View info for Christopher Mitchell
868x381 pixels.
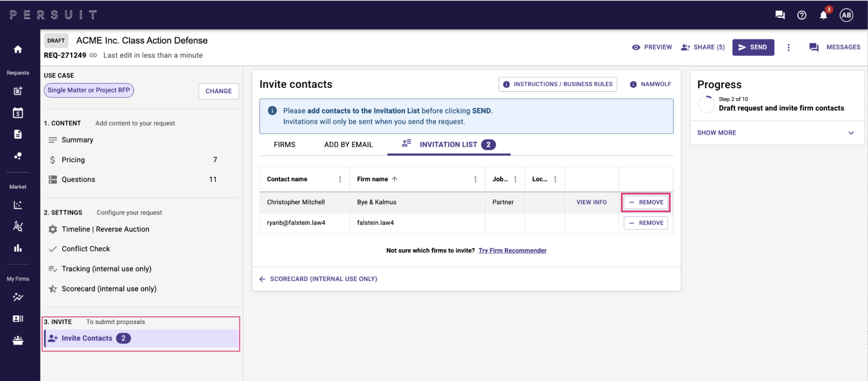click(592, 202)
